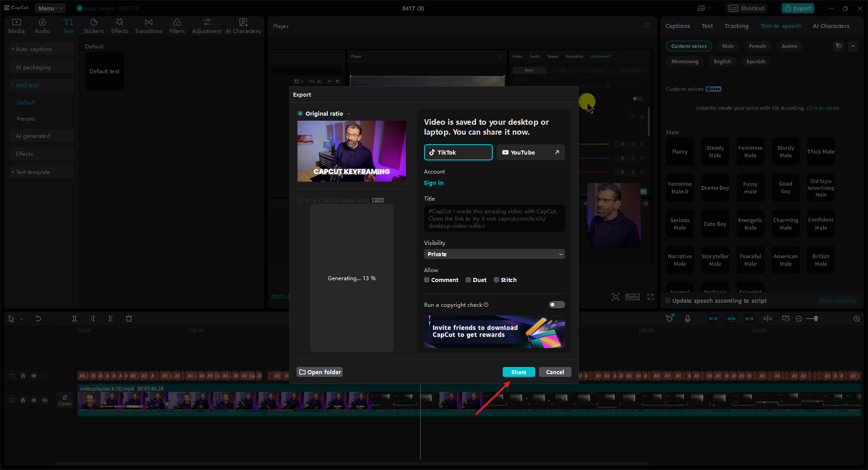Screen dimensions: 868x470
Task: Click the Add keyframe icon near the timeline
Action: click(x=669, y=319)
